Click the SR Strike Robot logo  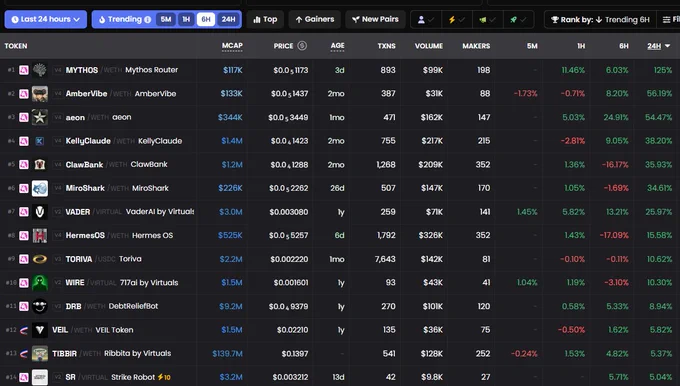pos(40,377)
